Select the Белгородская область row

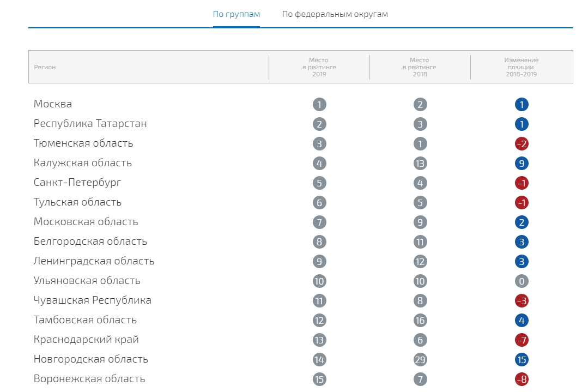tap(301, 242)
